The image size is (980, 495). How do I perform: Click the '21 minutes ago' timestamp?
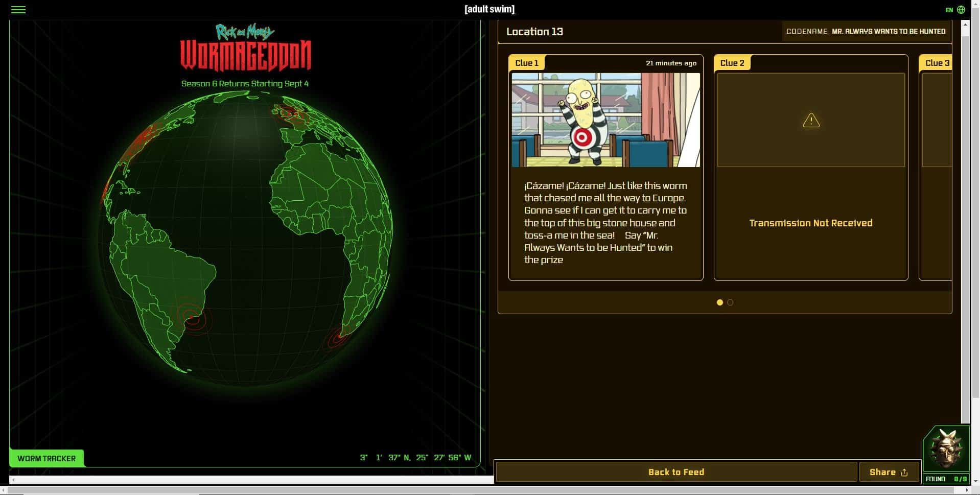671,63
